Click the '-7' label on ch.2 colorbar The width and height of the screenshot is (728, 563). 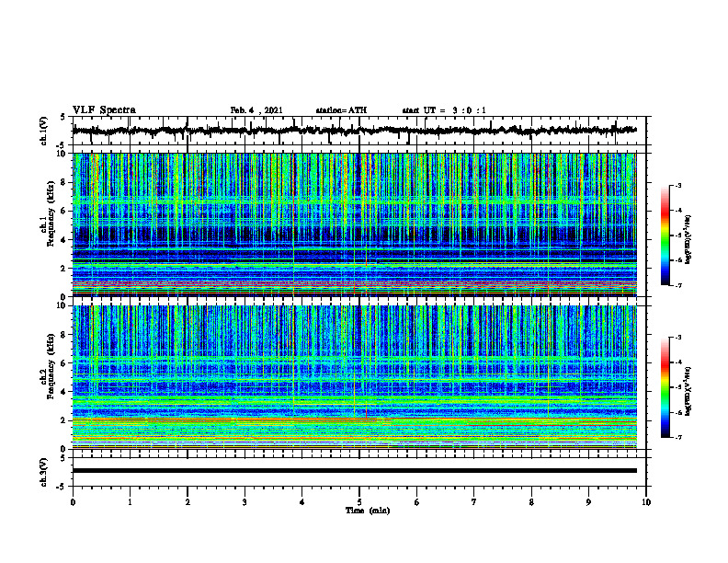[678, 437]
